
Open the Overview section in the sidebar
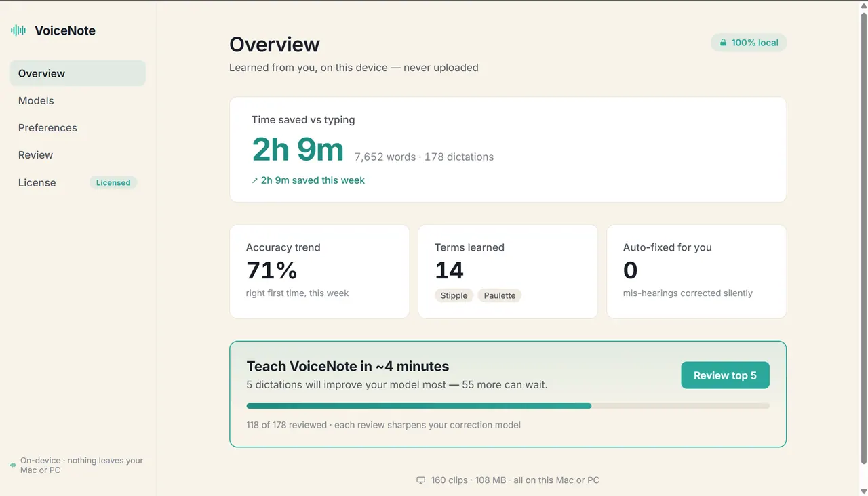(x=77, y=73)
